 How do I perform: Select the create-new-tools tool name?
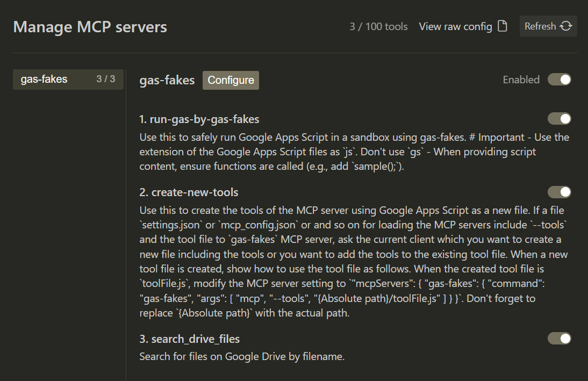point(189,192)
